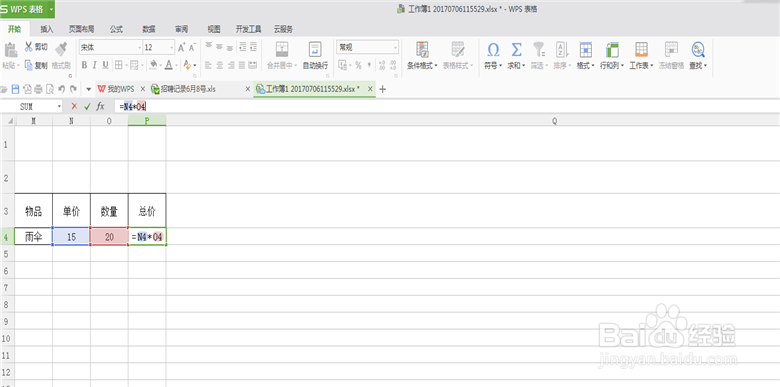This screenshot has width=780, height=387.
Task: Toggle Italic formatting
Action: pos(95,65)
